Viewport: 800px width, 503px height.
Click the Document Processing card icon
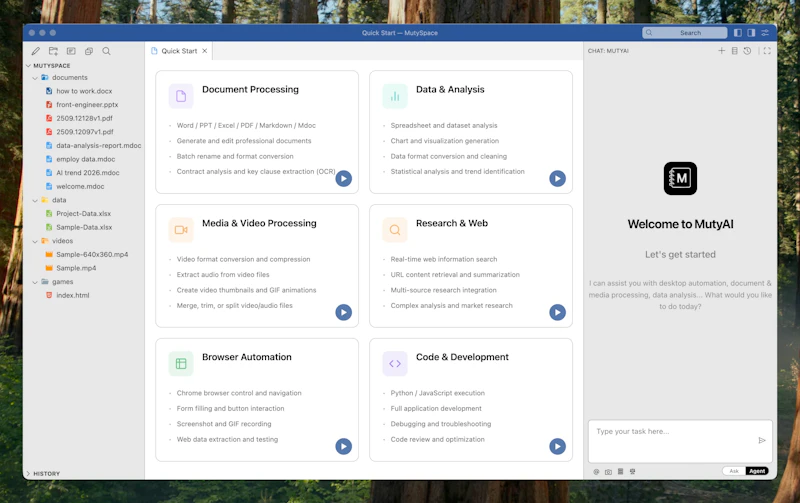[x=181, y=96]
